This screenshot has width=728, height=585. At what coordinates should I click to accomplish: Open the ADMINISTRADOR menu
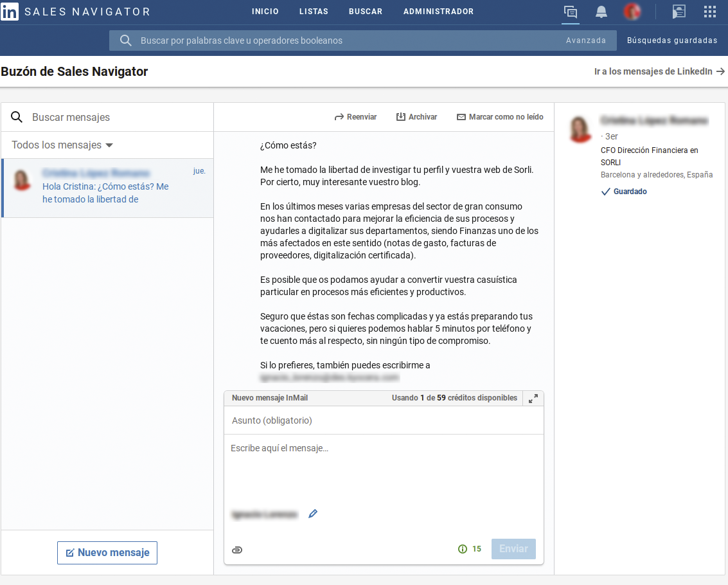coord(438,12)
